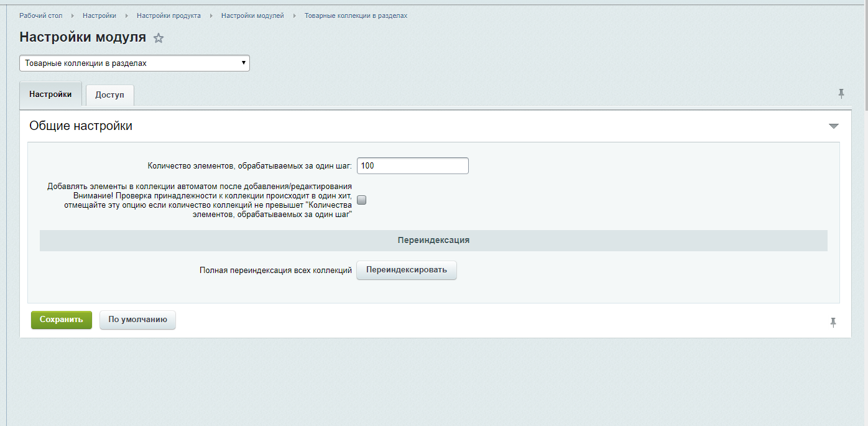Go to Рабочий стол breadcrumb
The height and width of the screenshot is (426, 868).
coord(41,16)
